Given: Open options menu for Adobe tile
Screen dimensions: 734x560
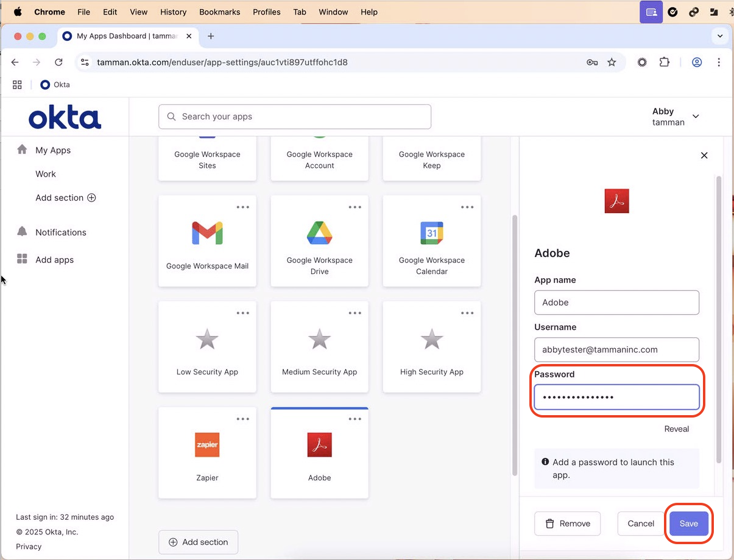Looking at the screenshot, I should (x=355, y=419).
